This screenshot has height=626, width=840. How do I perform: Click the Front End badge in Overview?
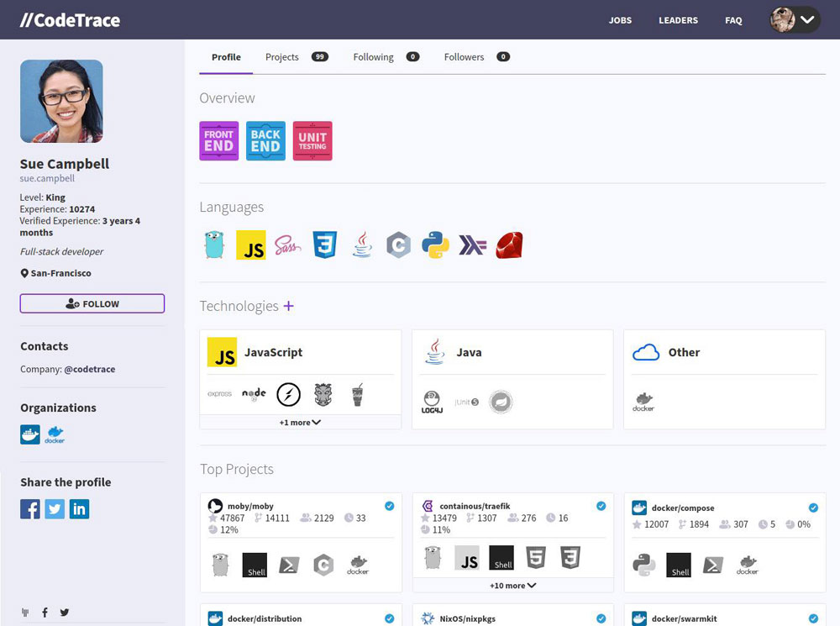tap(219, 141)
